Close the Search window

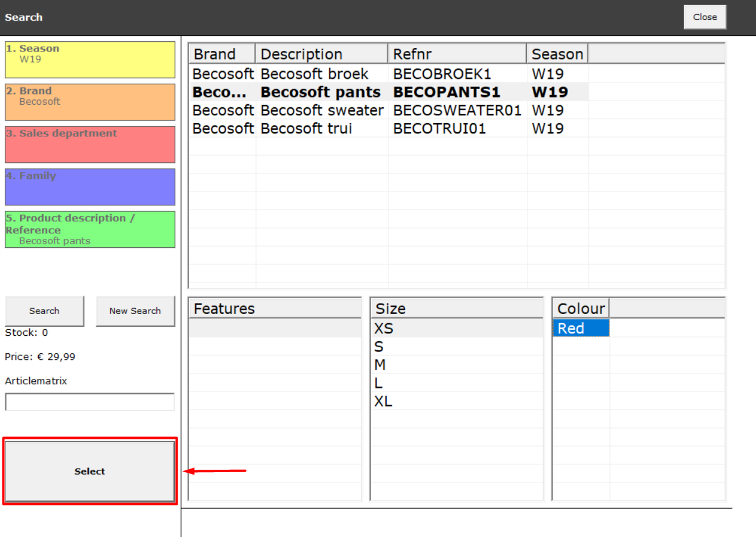704,17
